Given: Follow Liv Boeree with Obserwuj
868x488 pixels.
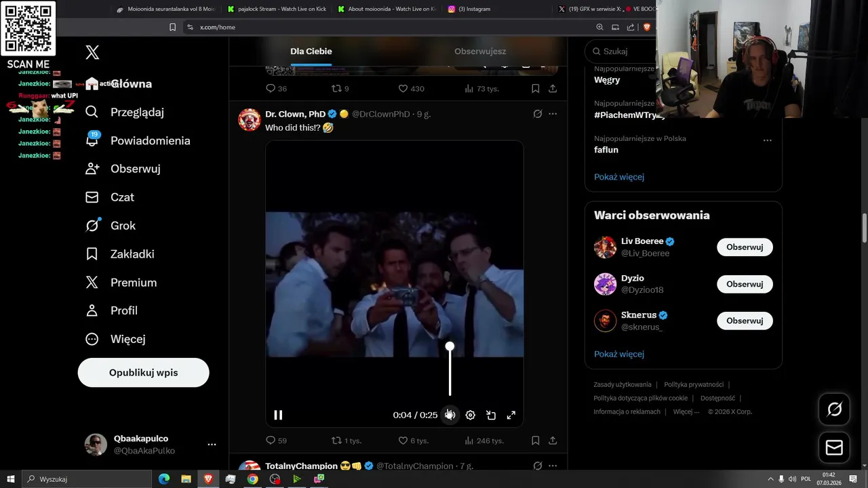Looking at the screenshot, I should click(x=745, y=247).
